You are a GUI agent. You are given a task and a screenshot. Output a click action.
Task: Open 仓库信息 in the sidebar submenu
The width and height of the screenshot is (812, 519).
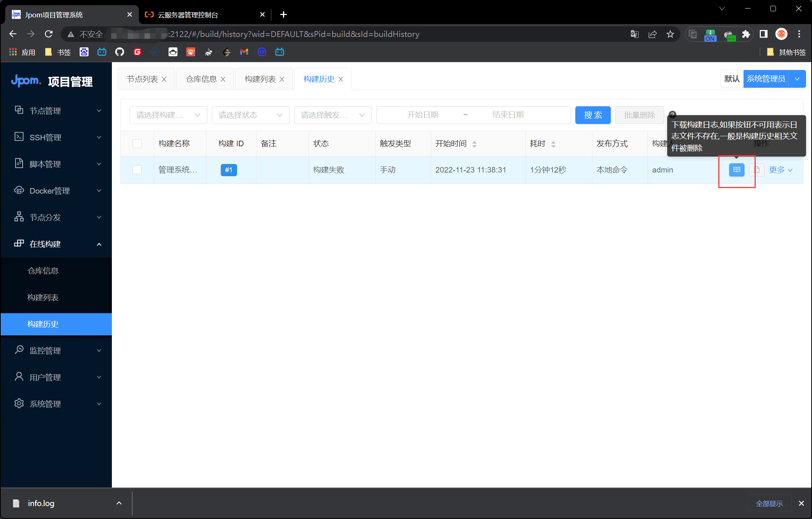point(43,271)
